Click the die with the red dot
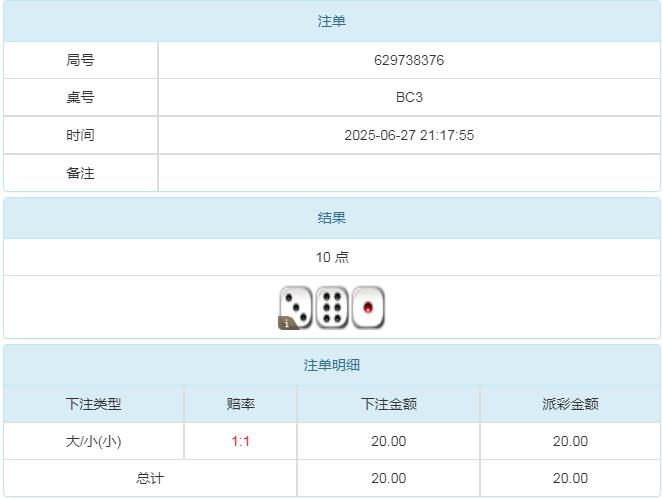 point(368,307)
